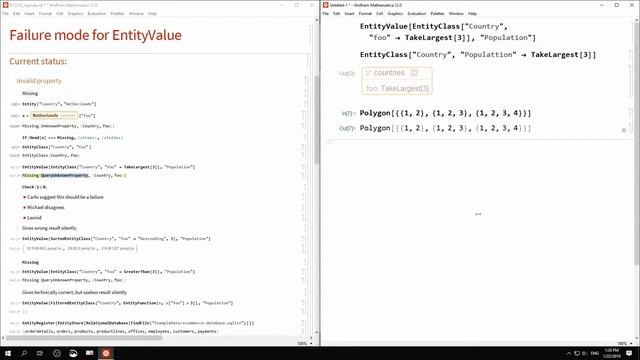Open Graphics menu in Untitled-1 window
This screenshot has height=360, width=640.
395,13
